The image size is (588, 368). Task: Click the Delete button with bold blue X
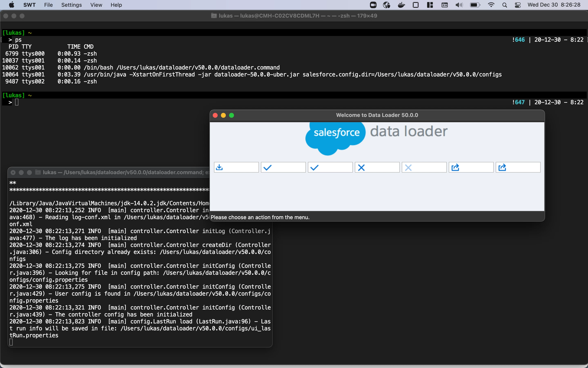(x=377, y=167)
